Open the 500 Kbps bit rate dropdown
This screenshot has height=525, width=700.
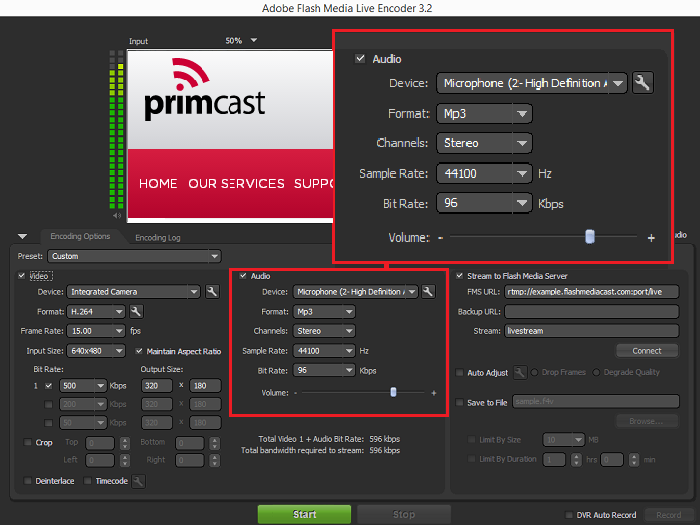point(83,386)
